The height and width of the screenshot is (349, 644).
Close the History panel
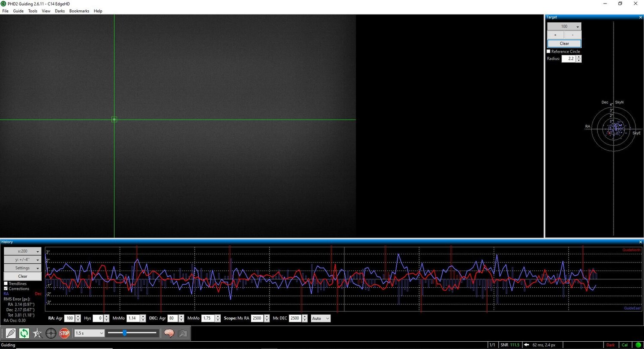tap(641, 242)
